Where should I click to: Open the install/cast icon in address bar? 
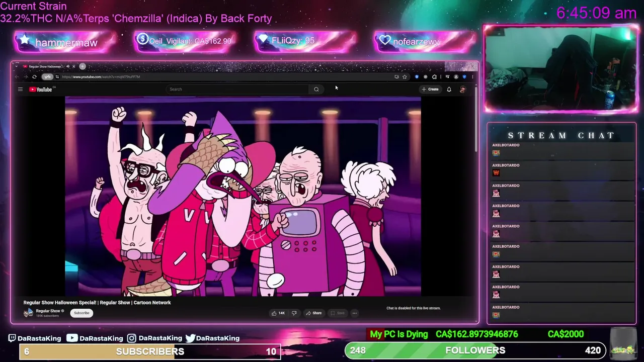click(396, 77)
